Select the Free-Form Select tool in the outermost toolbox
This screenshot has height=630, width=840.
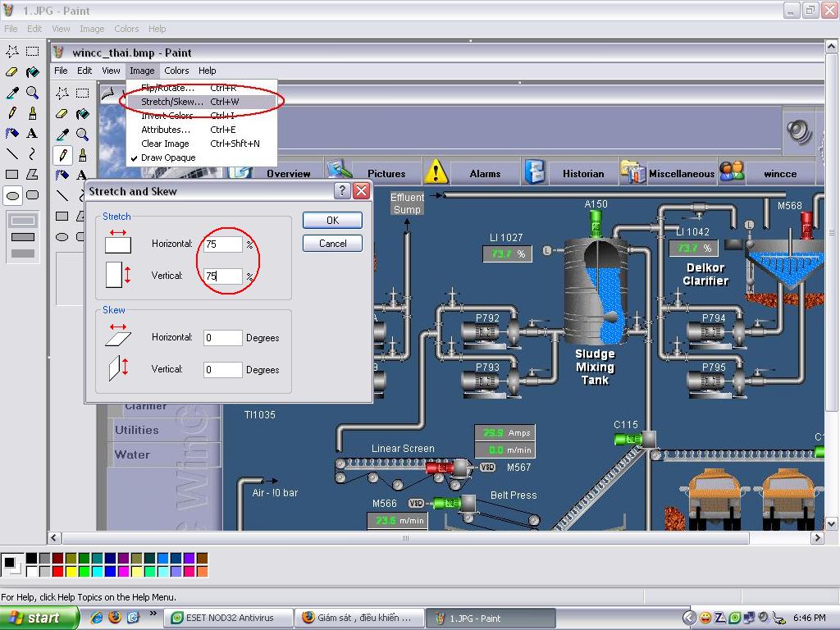(x=12, y=51)
